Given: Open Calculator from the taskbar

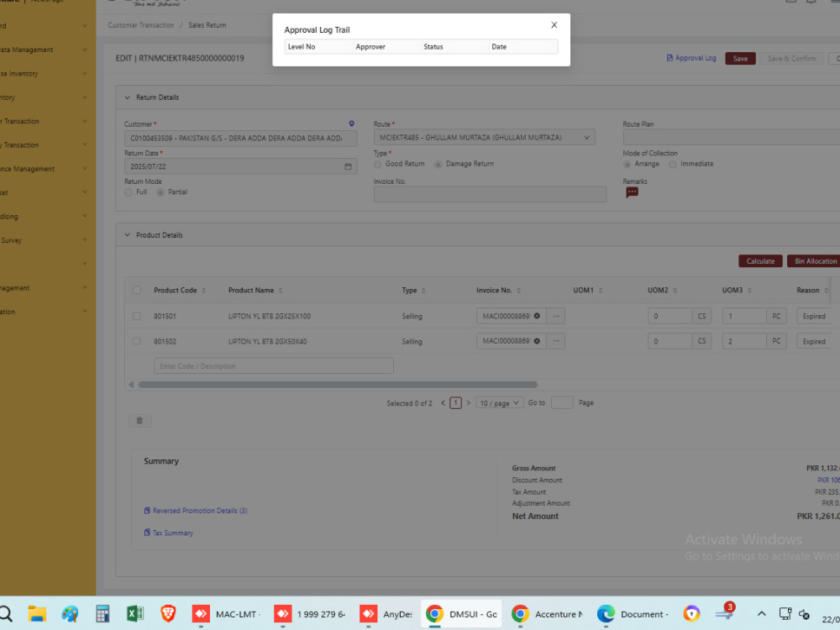Looking at the screenshot, I should (102, 614).
